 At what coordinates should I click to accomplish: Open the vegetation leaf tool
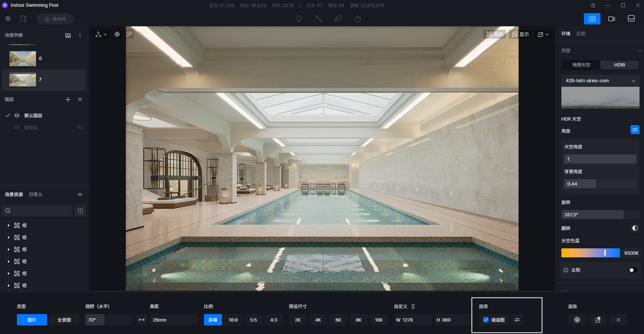[338, 19]
